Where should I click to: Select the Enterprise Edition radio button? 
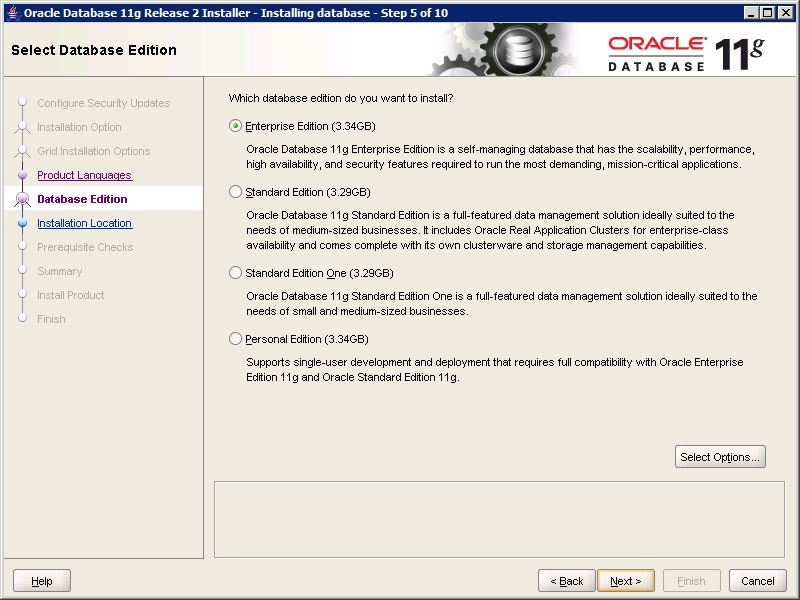235,126
